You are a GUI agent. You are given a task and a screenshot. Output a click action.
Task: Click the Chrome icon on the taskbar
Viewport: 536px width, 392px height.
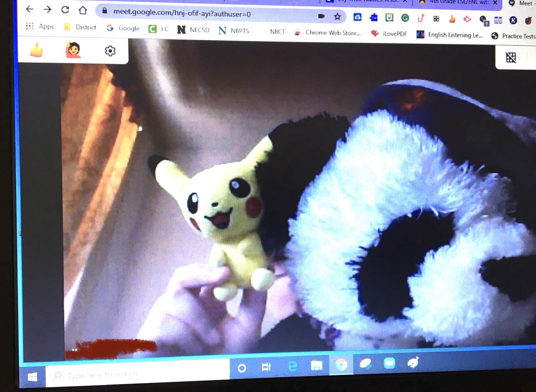(341, 365)
